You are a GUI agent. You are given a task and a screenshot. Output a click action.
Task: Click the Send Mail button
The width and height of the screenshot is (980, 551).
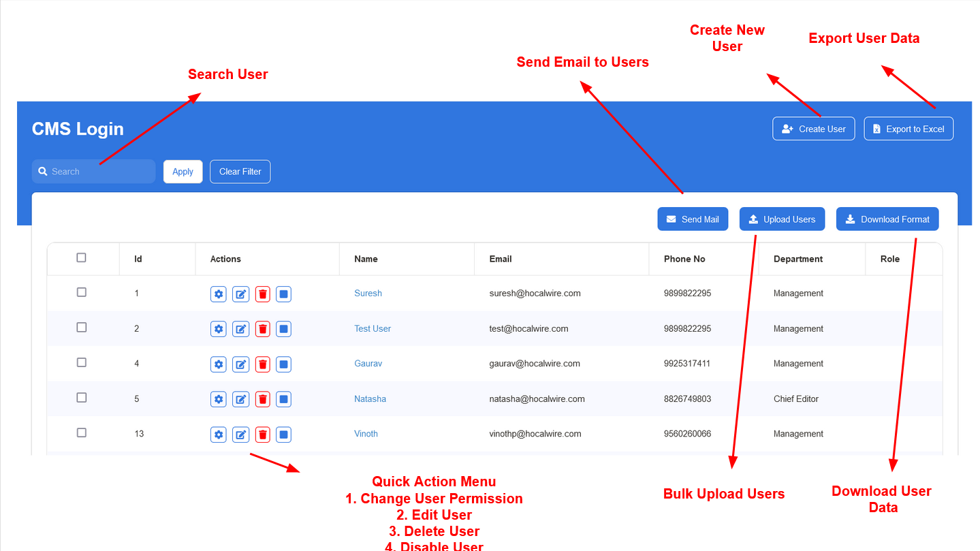[x=693, y=219]
